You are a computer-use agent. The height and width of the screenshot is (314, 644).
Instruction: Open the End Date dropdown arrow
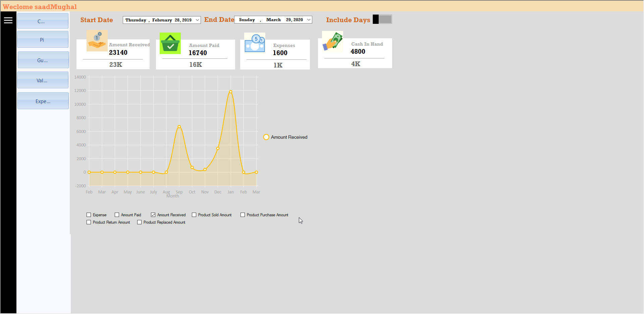309,20
